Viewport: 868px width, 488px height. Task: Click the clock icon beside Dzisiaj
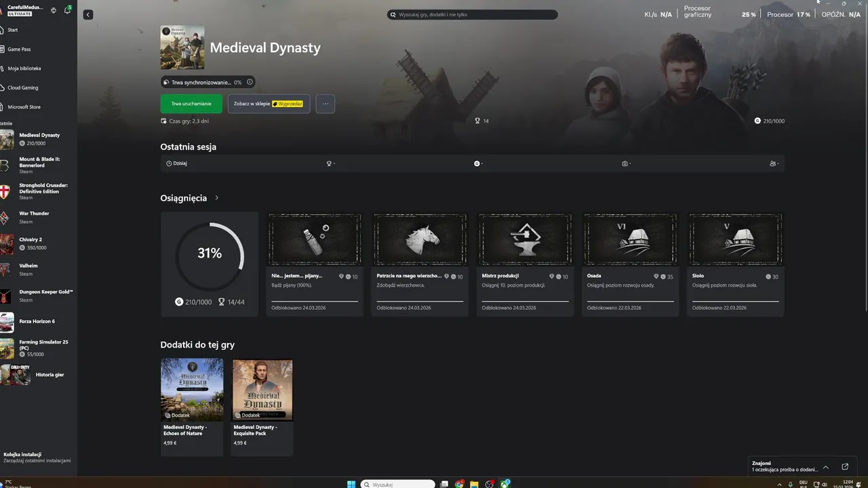click(x=169, y=163)
